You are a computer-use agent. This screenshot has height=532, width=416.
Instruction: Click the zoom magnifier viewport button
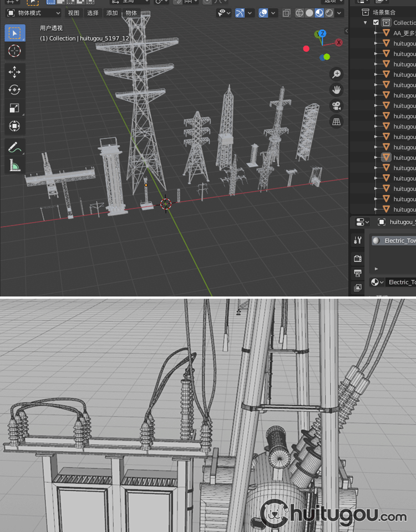coord(336,74)
